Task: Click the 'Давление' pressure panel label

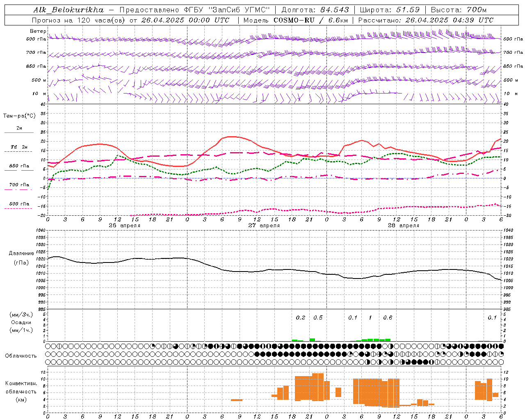Action: coord(21,253)
